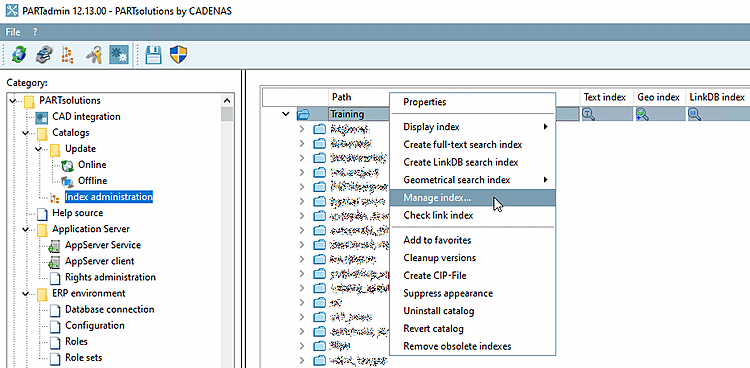Collapse the Catalogs tree node
The image size is (750, 368).
point(26,133)
